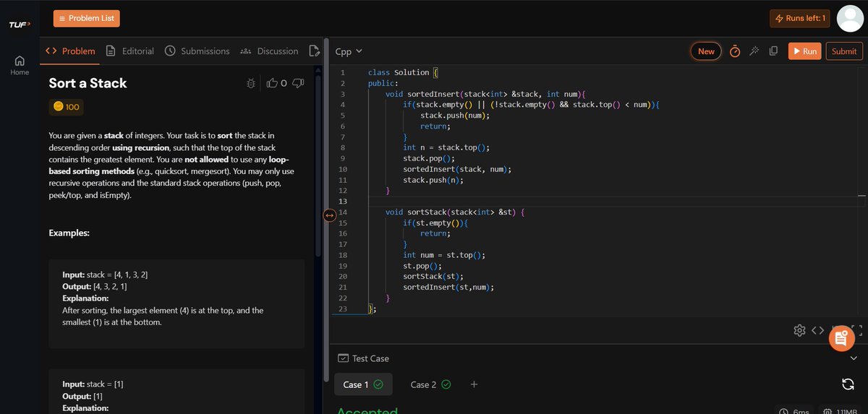Click the 11MB memory indicator
Image resolution: width=868 pixels, height=414 pixels.
coord(838,411)
